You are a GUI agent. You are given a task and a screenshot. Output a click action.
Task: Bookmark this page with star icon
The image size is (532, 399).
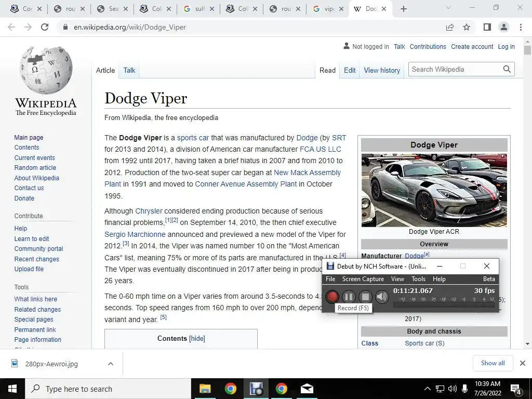point(467,27)
